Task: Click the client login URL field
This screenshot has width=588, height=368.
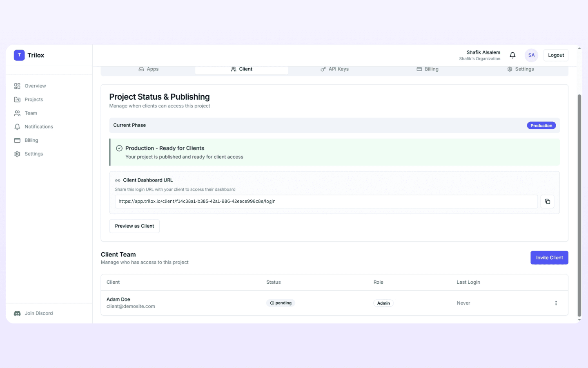Action: 326,202
